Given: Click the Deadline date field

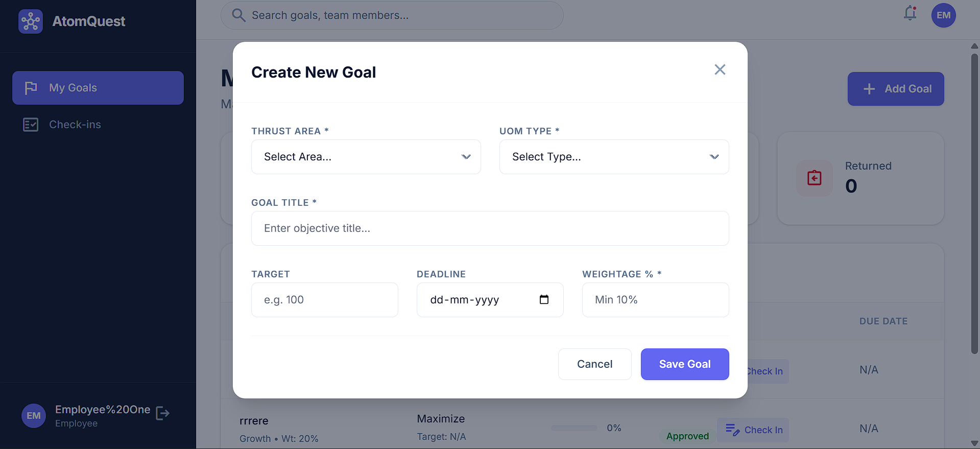Looking at the screenshot, I should point(490,300).
